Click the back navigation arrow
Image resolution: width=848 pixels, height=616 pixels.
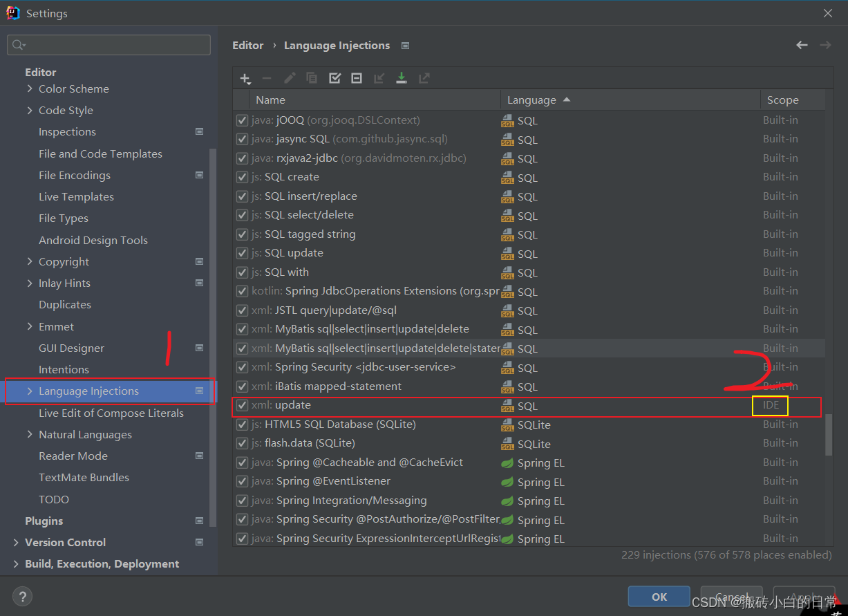point(802,45)
